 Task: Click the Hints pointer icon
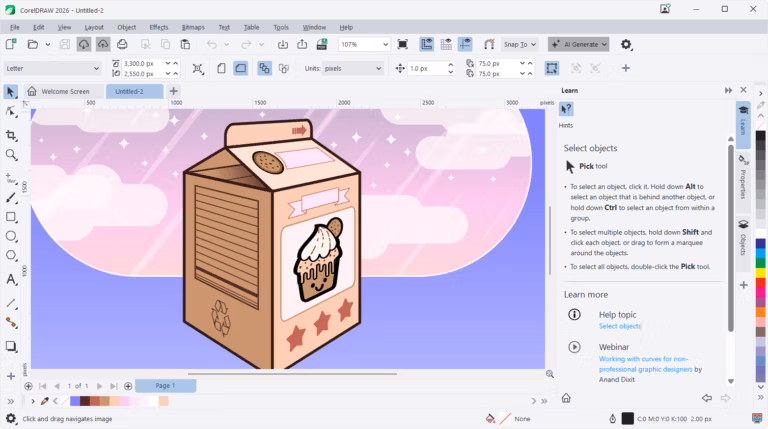(566, 109)
